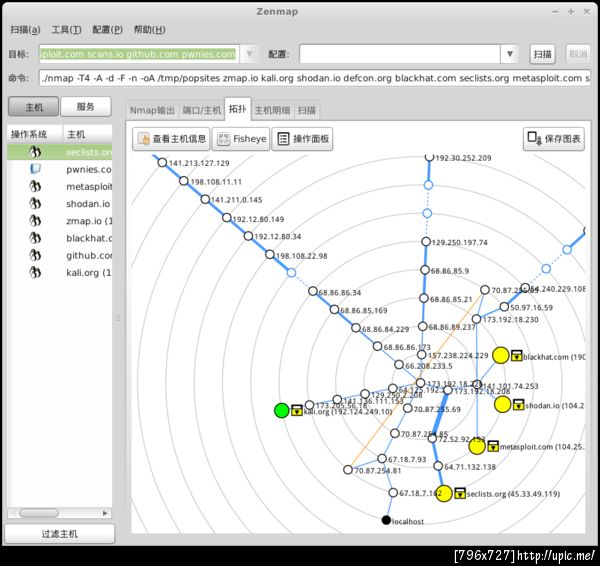
Task: Click the node 141.213.127.129
Action: pos(162,163)
